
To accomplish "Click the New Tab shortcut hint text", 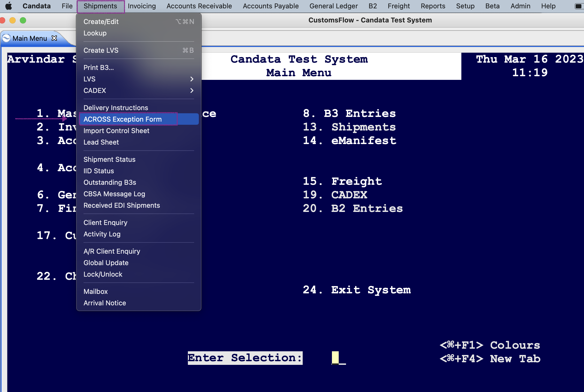I will 490,359.
